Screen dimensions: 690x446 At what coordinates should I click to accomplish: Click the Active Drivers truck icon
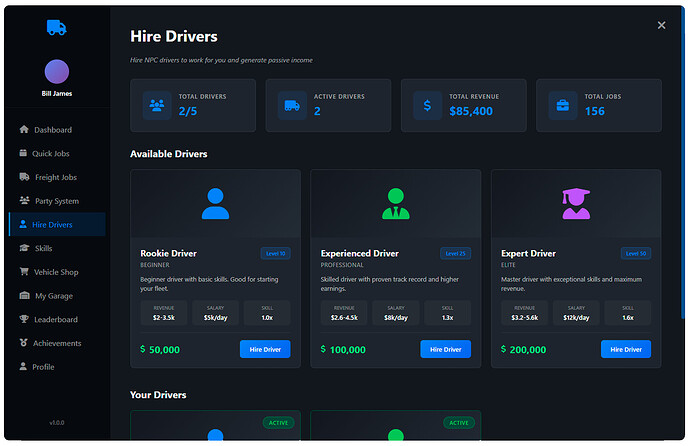293,105
